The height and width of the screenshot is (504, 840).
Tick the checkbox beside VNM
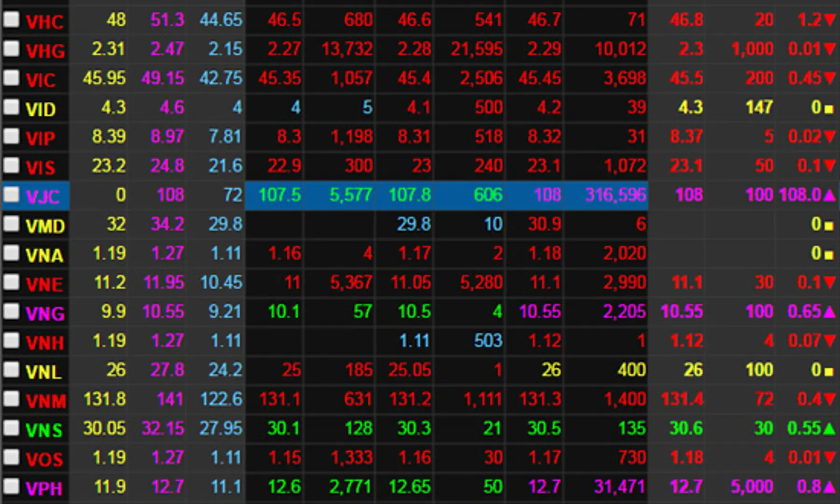(x=11, y=399)
